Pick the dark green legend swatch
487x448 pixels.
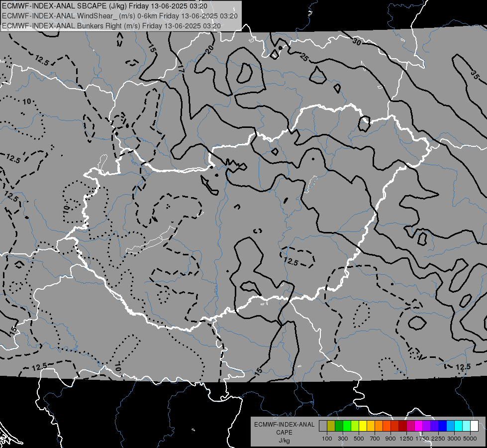(339, 426)
